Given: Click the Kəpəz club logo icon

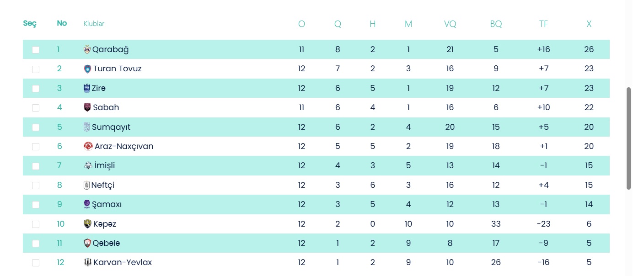Looking at the screenshot, I should 87,224.
